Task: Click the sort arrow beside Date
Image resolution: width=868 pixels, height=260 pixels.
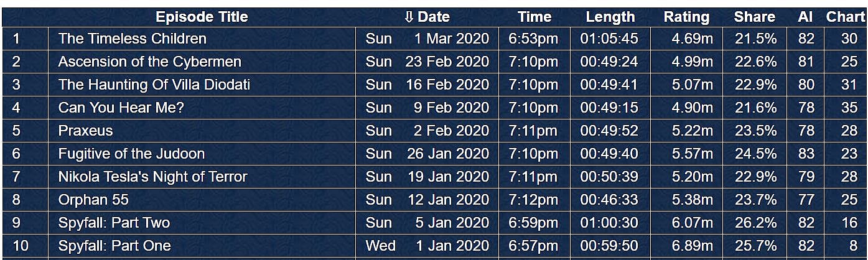Action: (x=409, y=17)
